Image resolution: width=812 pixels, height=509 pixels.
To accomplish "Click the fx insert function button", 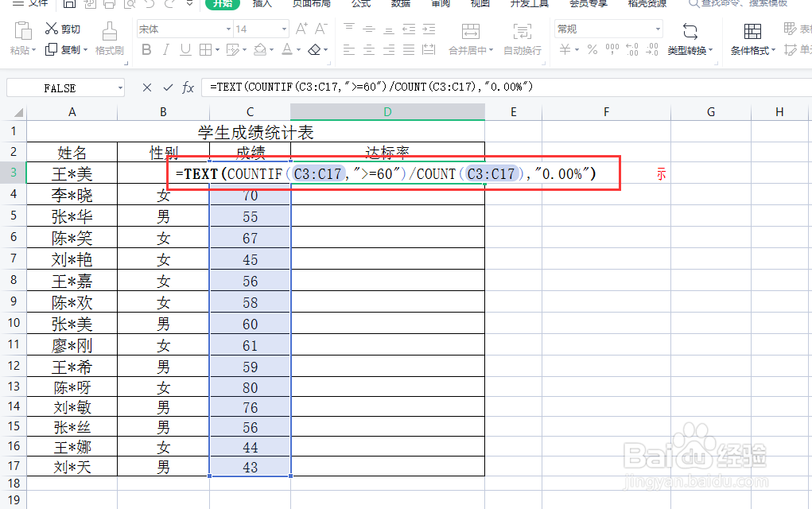I will (x=188, y=87).
